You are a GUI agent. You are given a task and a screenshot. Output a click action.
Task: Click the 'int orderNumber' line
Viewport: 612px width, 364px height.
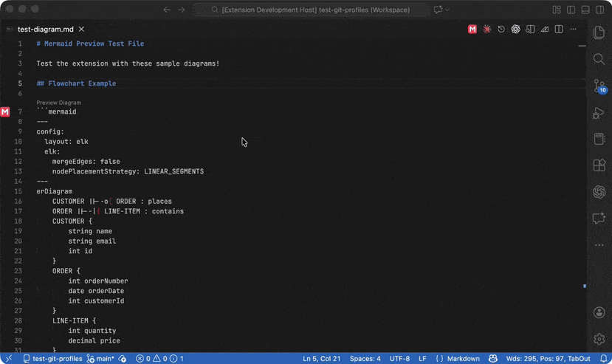[x=98, y=281]
